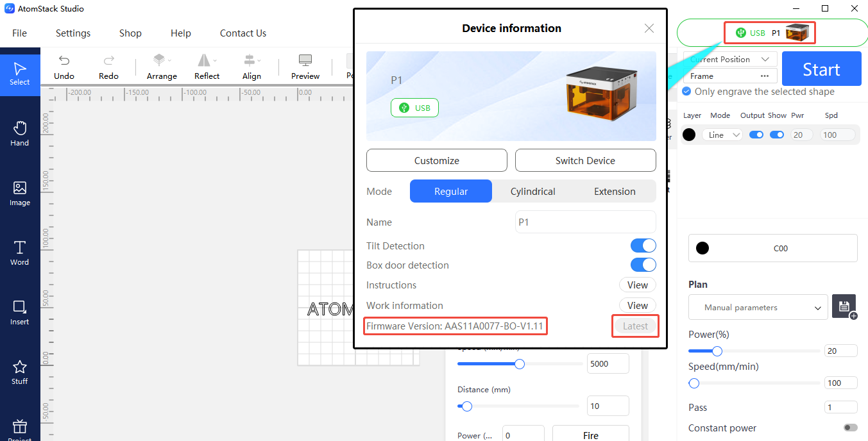Click the Switch Device button

pos(585,160)
